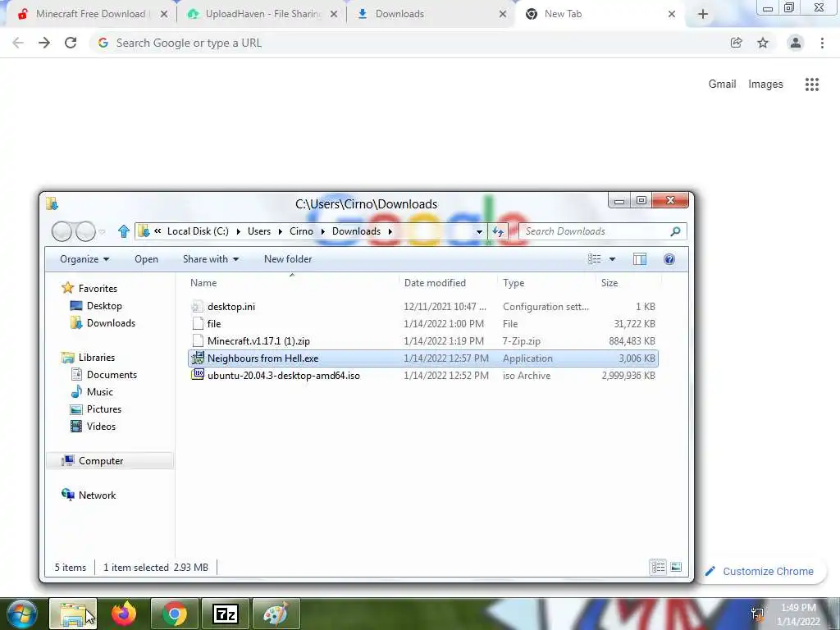The image size is (840, 630).
Task: Open Explorer help icon
Action: (x=669, y=259)
